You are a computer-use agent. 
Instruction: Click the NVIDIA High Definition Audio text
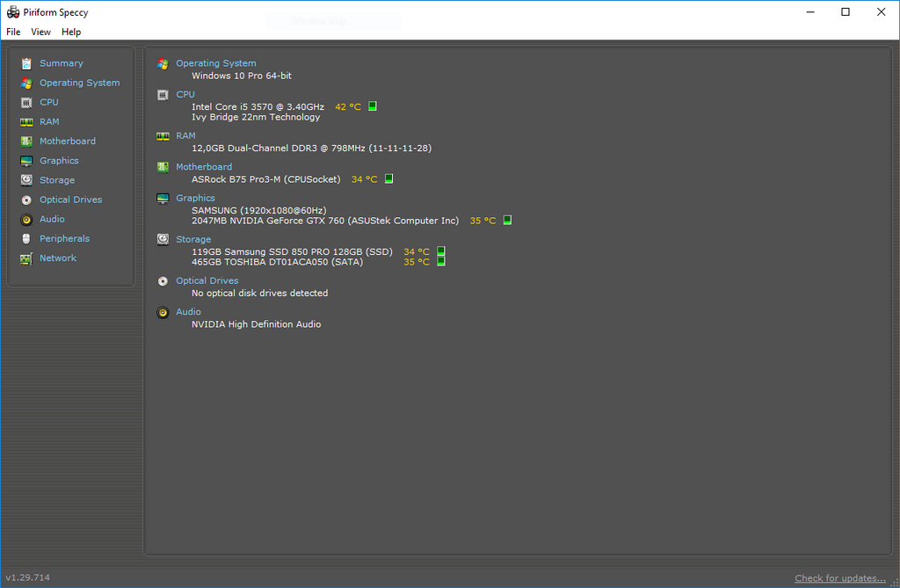pyautogui.click(x=256, y=324)
